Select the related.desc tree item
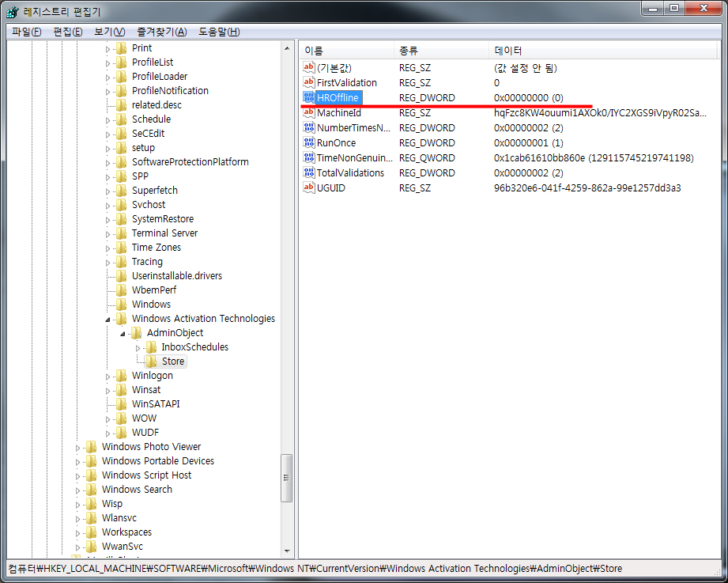The height and width of the screenshot is (583, 728). click(x=157, y=105)
